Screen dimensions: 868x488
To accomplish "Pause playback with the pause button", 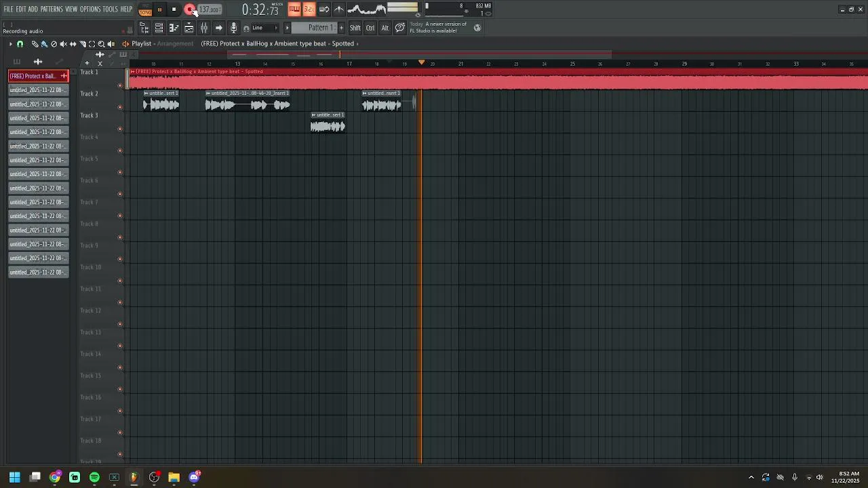I will [x=160, y=9].
